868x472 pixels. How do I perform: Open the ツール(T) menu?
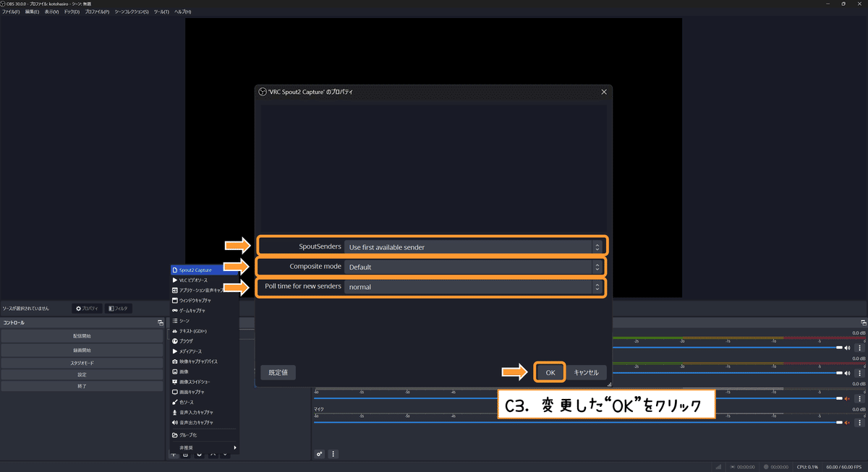coord(161,12)
